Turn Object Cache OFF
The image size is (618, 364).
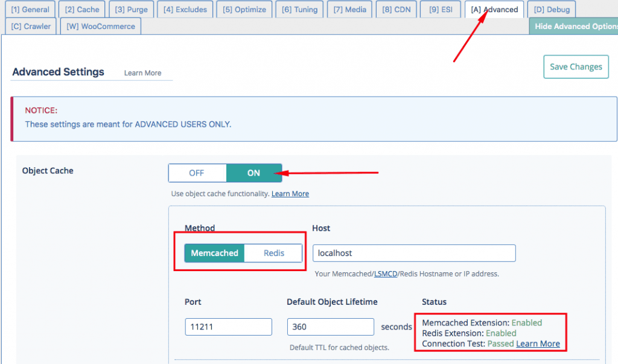point(197,173)
